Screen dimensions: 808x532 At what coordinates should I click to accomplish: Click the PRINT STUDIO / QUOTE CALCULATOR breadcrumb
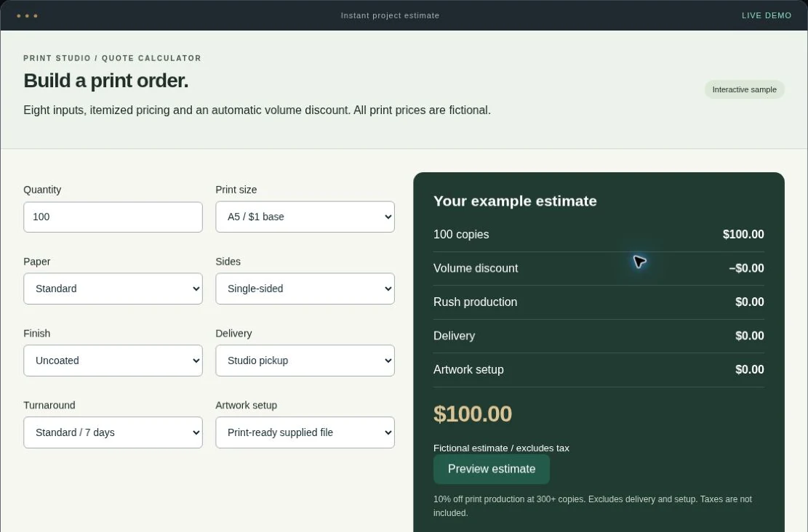pyautogui.click(x=112, y=58)
